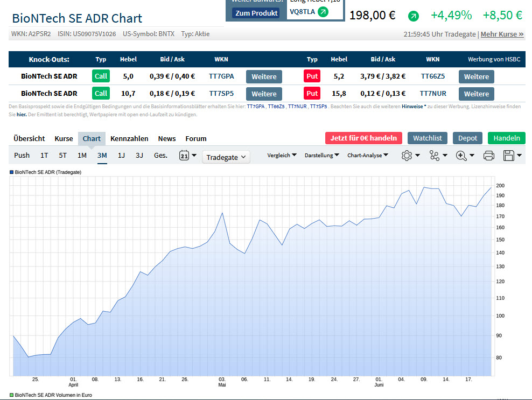Click Weitere button for Call TT7GPA
The width and height of the screenshot is (532, 400).
(x=264, y=76)
